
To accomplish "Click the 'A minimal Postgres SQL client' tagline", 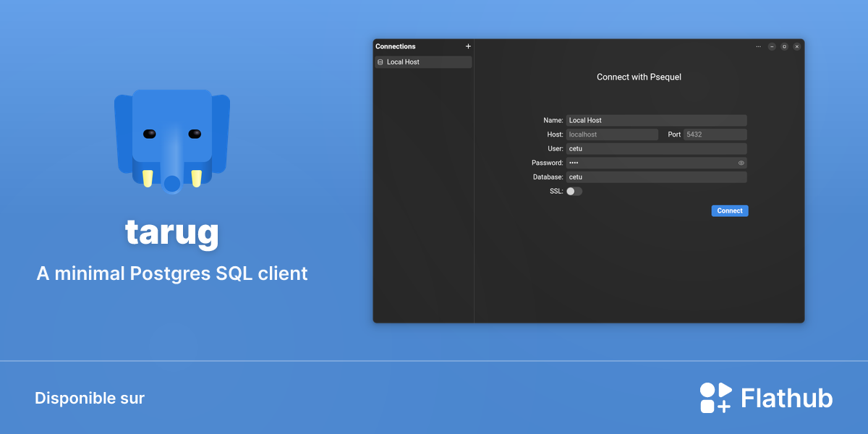I will [172, 274].
